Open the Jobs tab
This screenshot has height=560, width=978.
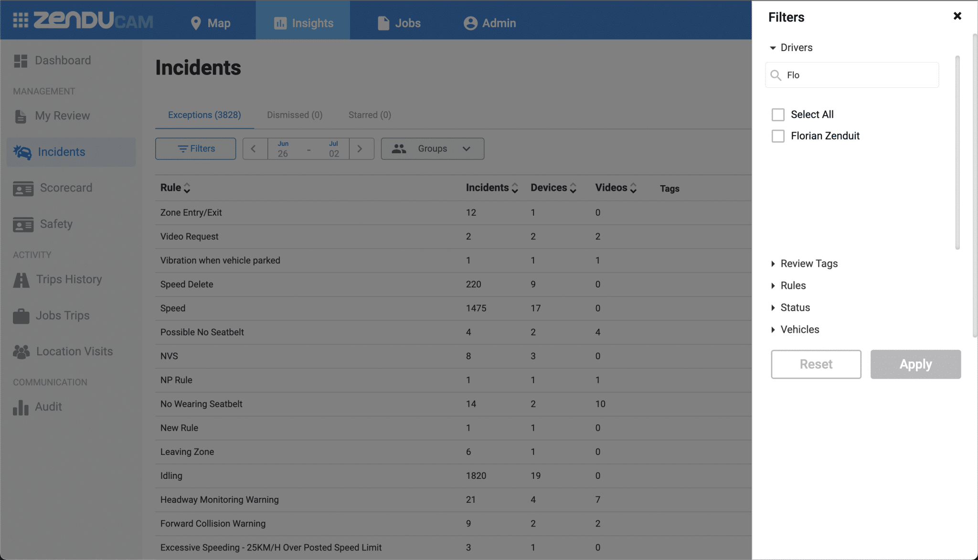(x=399, y=23)
